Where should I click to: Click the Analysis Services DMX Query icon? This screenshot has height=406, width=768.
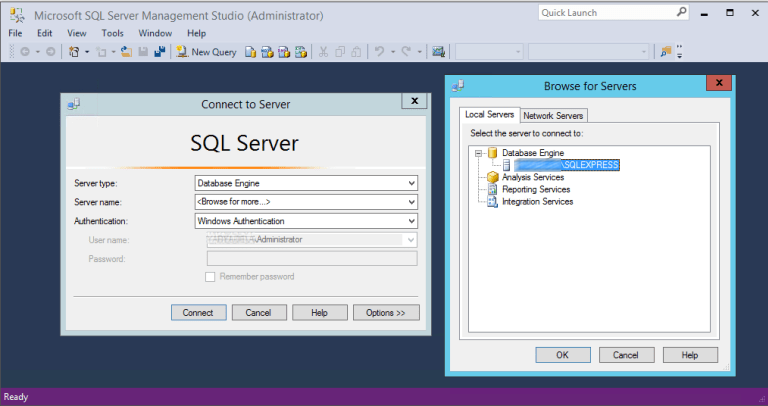tap(284, 51)
